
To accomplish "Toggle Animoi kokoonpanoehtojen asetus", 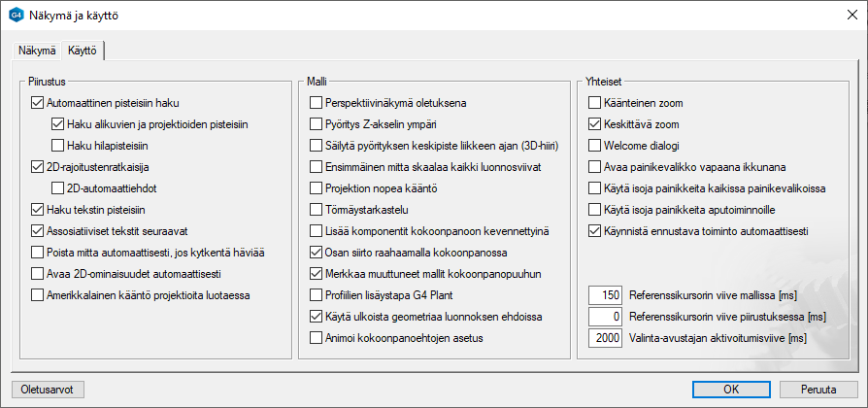I will (x=316, y=337).
